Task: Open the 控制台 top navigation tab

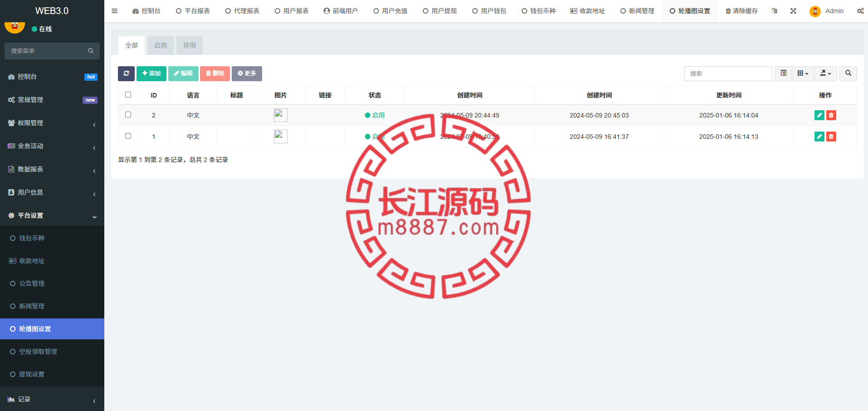Action: tap(146, 11)
